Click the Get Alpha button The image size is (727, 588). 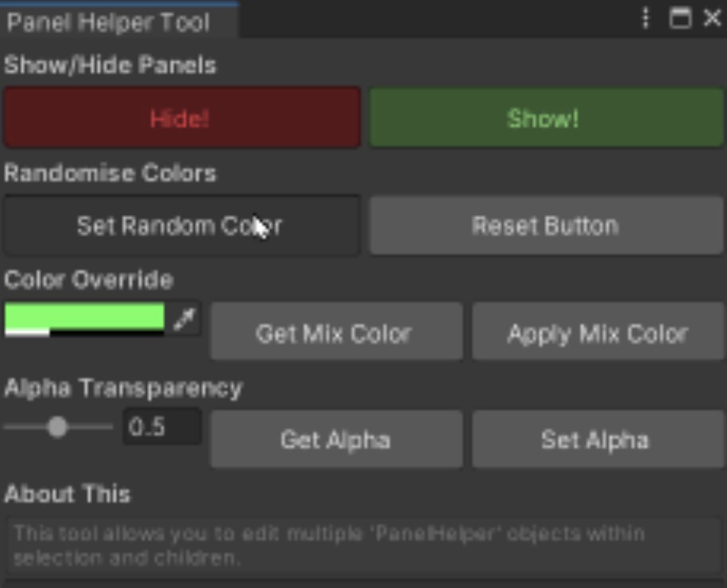point(336,440)
